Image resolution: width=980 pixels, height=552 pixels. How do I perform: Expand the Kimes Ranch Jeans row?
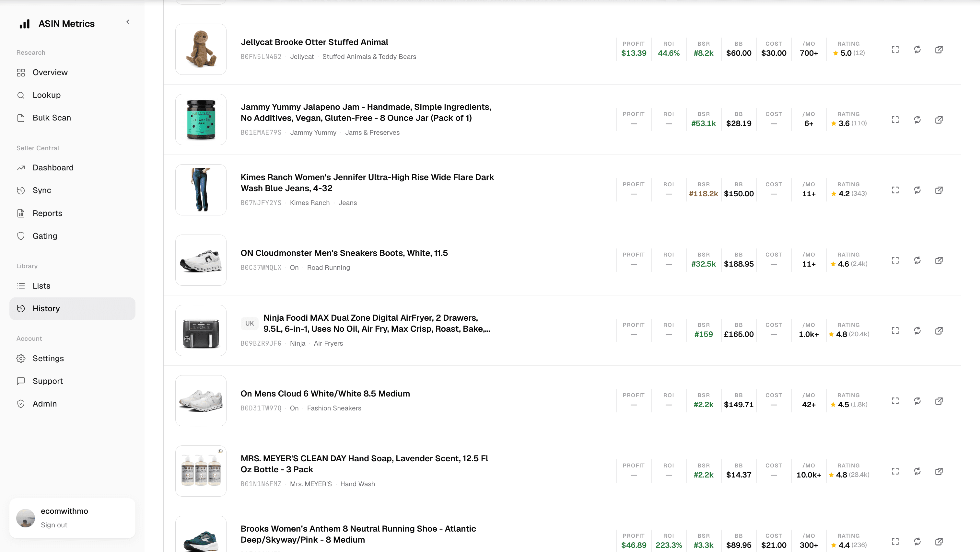895,190
